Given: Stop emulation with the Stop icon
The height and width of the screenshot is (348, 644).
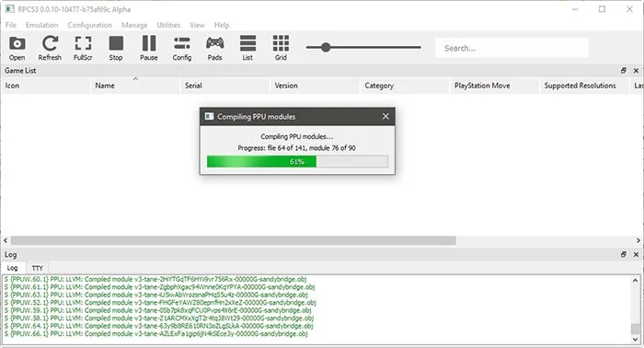Looking at the screenshot, I should pos(116,48).
